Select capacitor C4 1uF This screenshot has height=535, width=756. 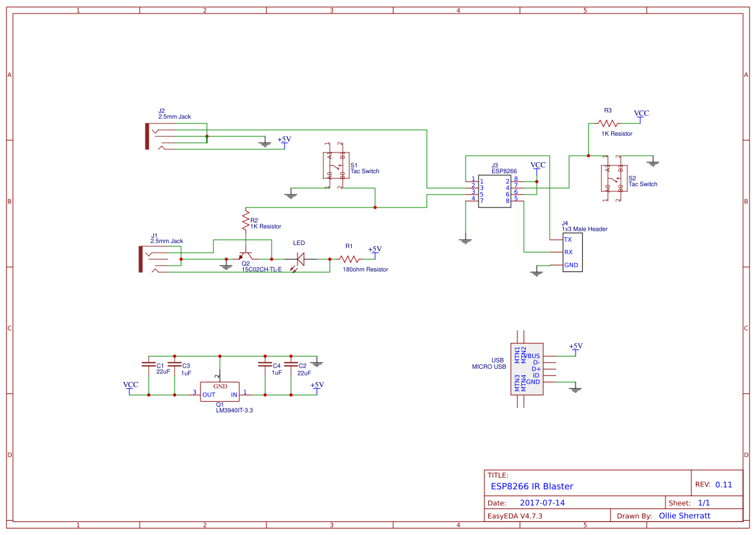point(266,365)
